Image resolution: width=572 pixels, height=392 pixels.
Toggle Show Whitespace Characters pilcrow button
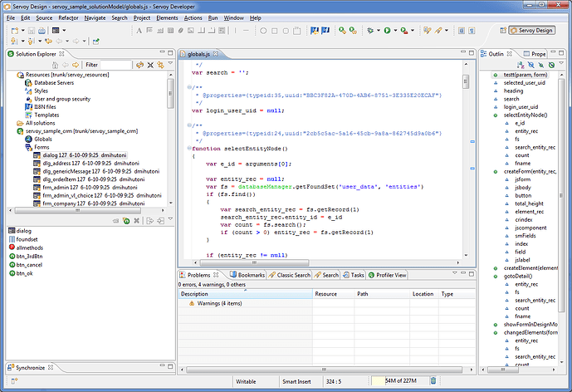click(x=472, y=31)
